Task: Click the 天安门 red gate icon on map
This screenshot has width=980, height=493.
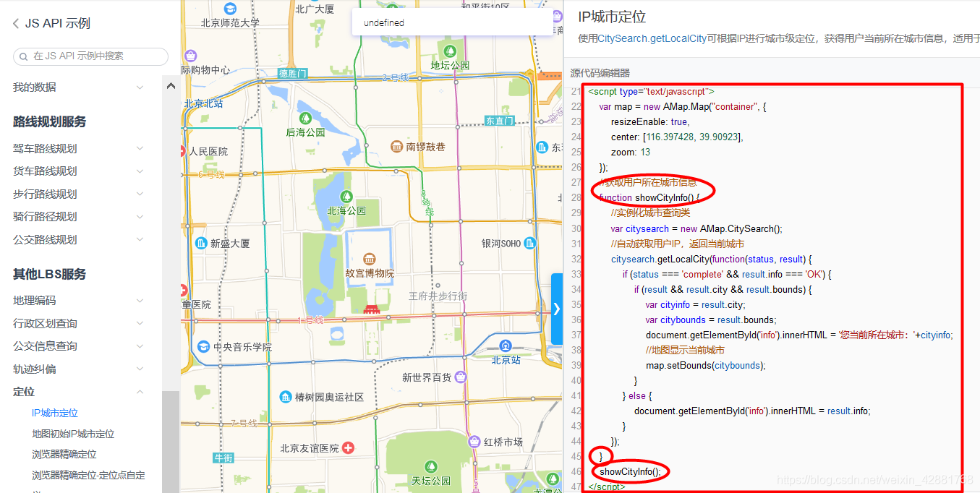Action: pyautogui.click(x=372, y=309)
